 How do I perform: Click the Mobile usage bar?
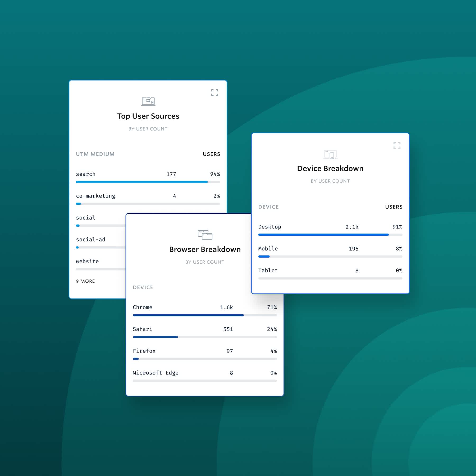pos(330,257)
